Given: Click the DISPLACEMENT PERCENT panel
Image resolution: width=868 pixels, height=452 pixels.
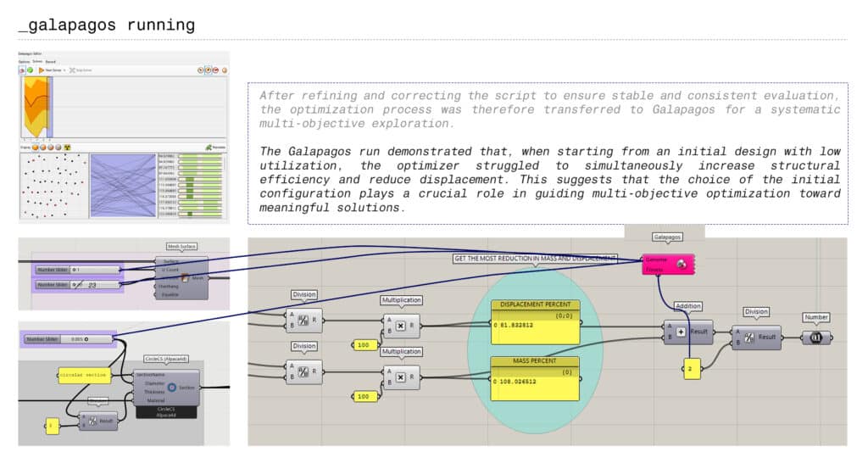Looking at the screenshot, I should coord(535,323).
